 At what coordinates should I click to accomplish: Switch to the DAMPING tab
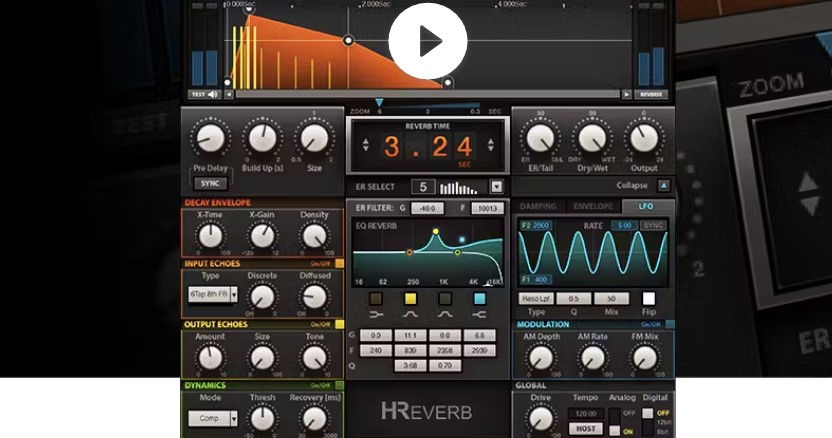click(538, 207)
